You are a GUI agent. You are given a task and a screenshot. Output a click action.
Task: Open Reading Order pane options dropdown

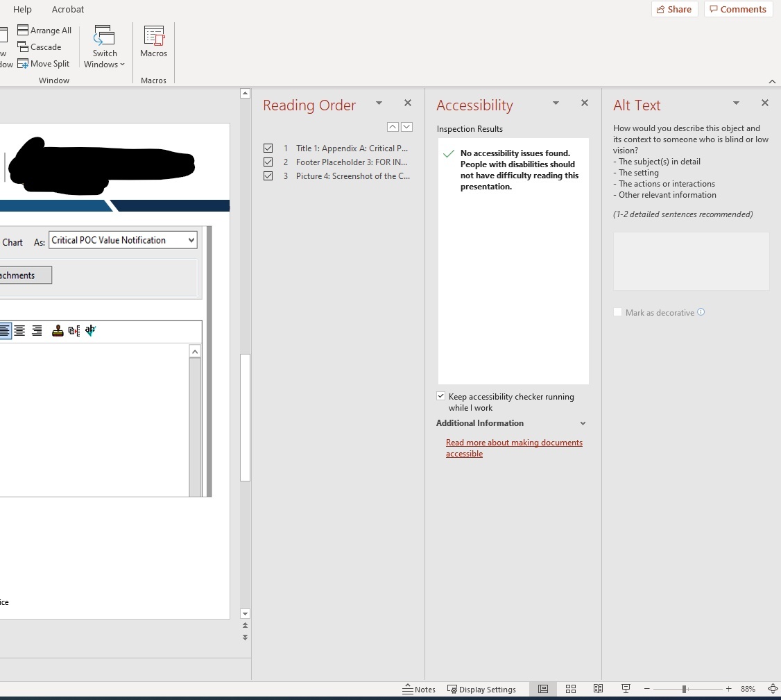click(x=379, y=103)
